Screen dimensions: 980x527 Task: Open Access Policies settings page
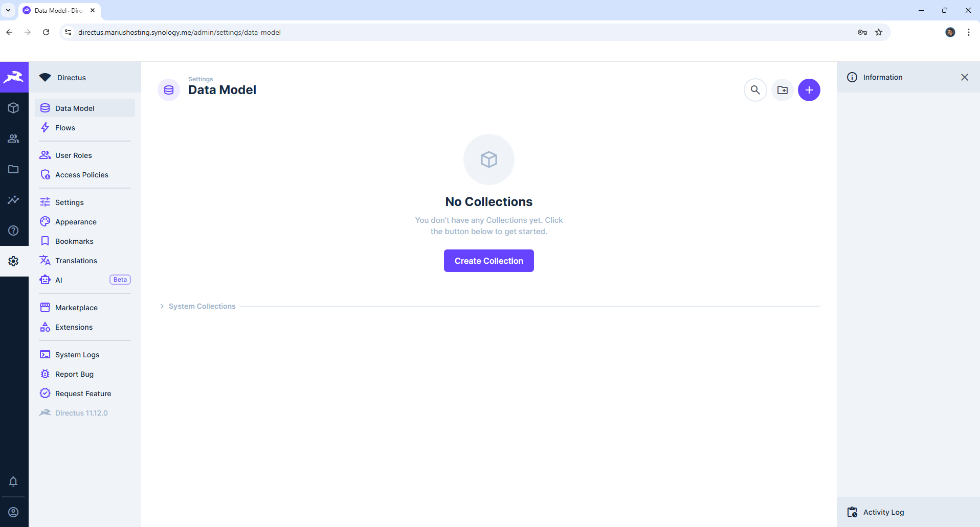(x=81, y=175)
